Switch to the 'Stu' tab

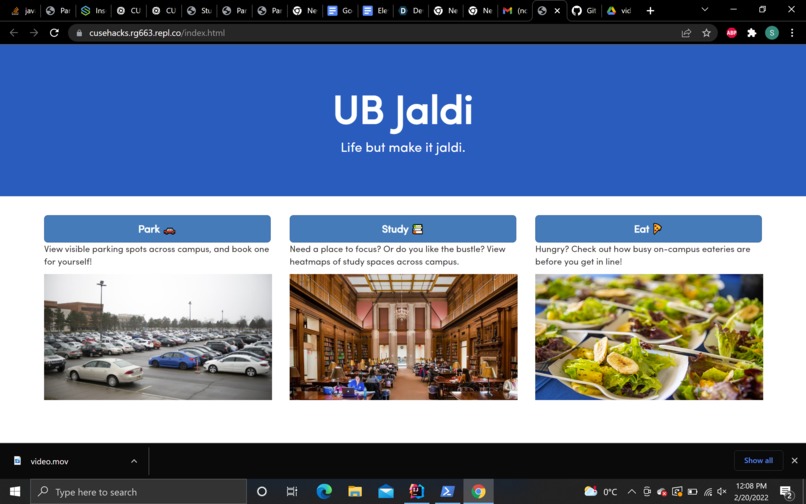pos(199,11)
